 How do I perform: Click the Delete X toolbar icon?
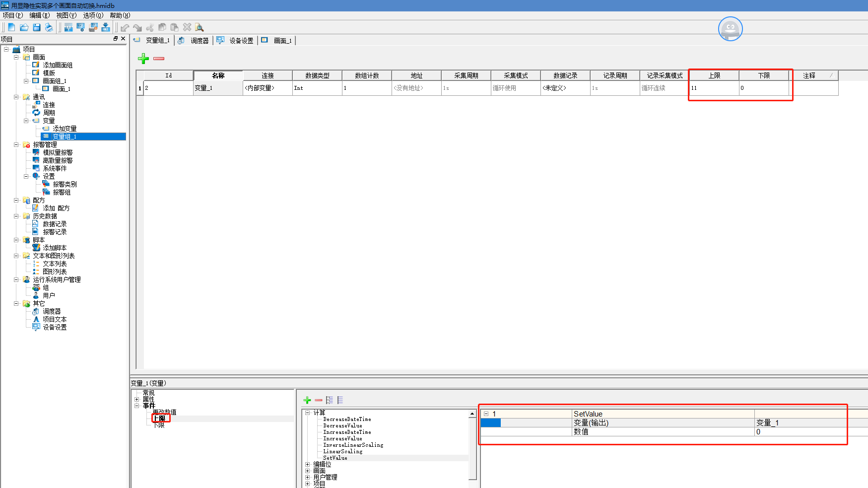tap(187, 27)
